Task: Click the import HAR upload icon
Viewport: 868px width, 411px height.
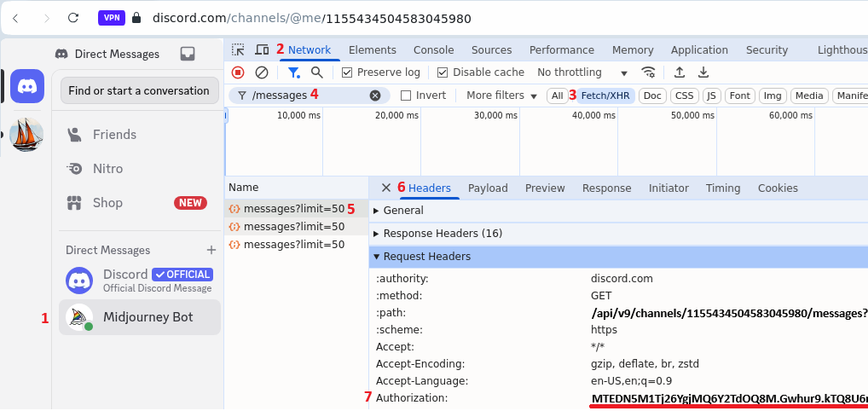Action: (680, 72)
